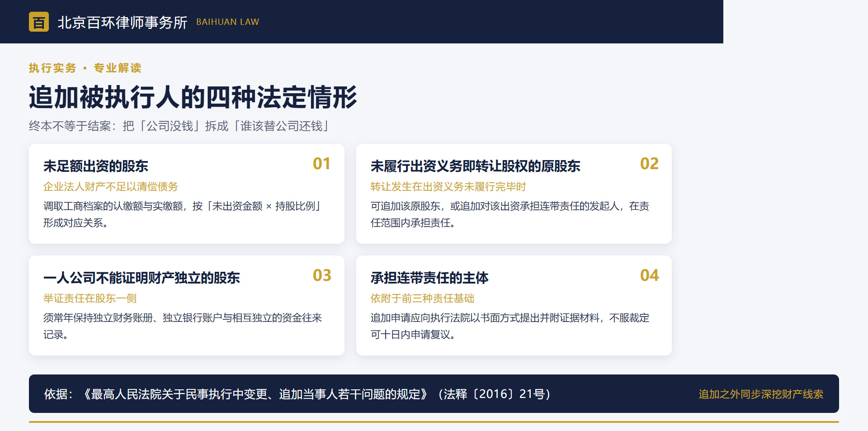Click the headline 追加被执行人的四种法定情形

click(193, 97)
